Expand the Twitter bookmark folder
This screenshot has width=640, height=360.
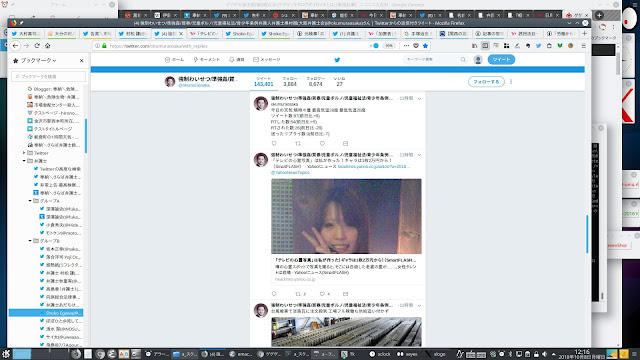pyautogui.click(x=24, y=153)
